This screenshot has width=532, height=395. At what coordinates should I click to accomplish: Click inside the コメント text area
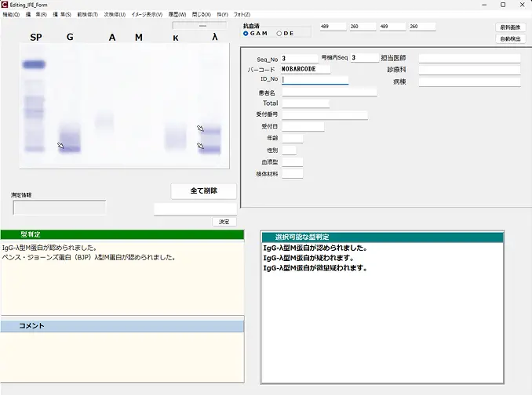(x=122, y=357)
